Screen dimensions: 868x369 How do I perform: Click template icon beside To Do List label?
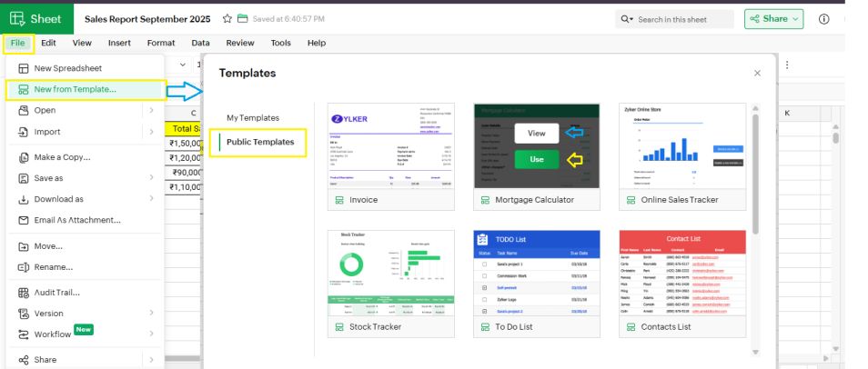pos(485,327)
